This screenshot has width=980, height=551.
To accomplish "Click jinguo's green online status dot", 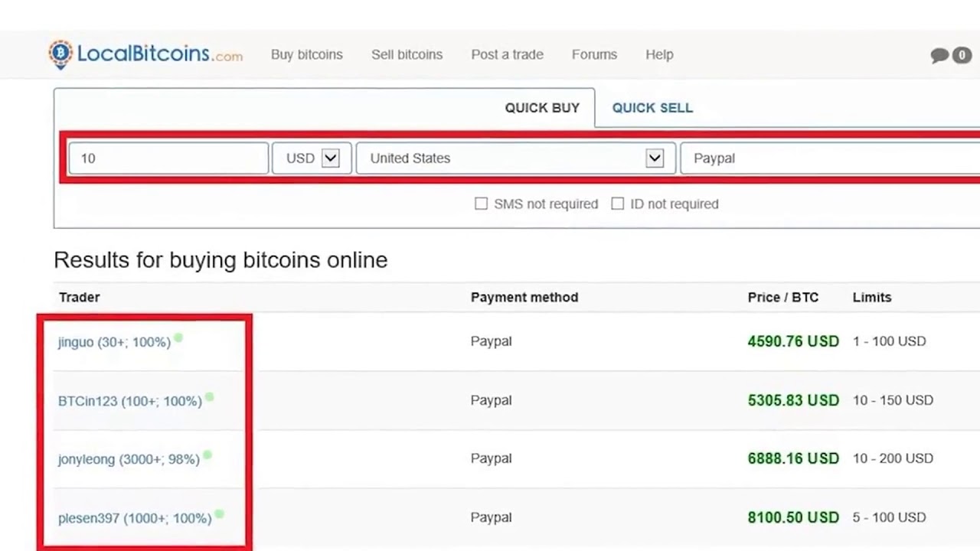I will click(178, 337).
